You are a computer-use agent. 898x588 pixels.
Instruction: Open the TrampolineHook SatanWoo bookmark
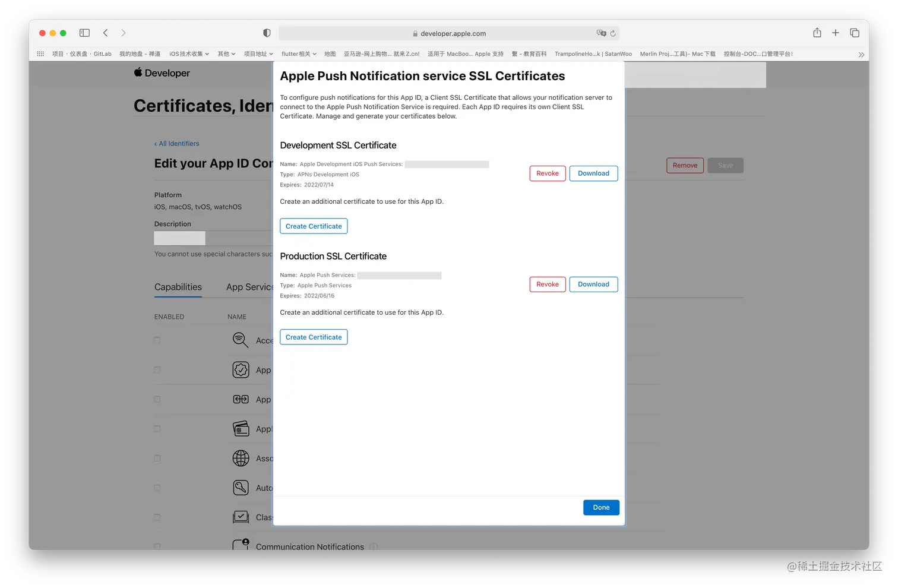tap(593, 53)
